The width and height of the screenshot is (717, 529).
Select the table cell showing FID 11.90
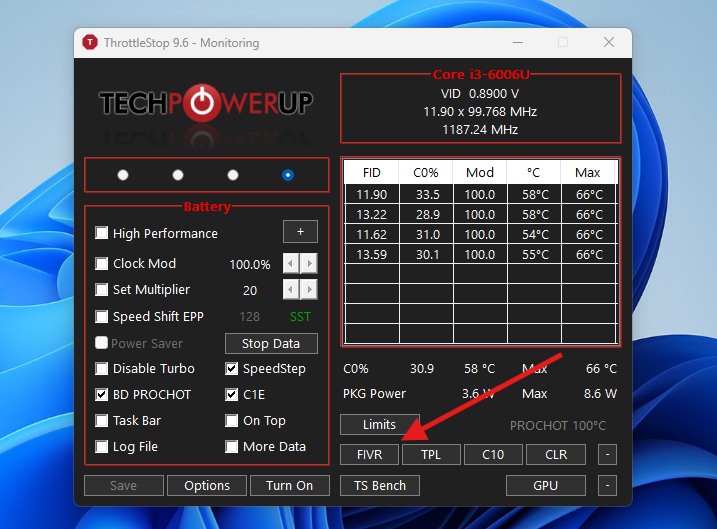(x=372, y=195)
